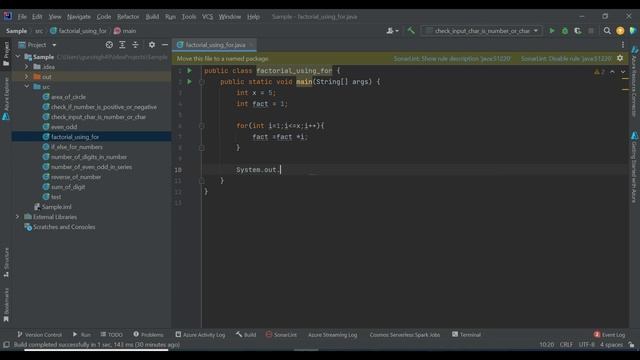Collapse the Sample project root
Screen dimensions: 640x360
pyautogui.click(x=18, y=57)
